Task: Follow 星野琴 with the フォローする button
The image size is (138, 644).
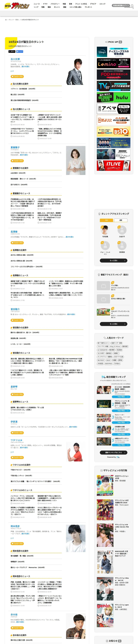Action: pos(17,394)
